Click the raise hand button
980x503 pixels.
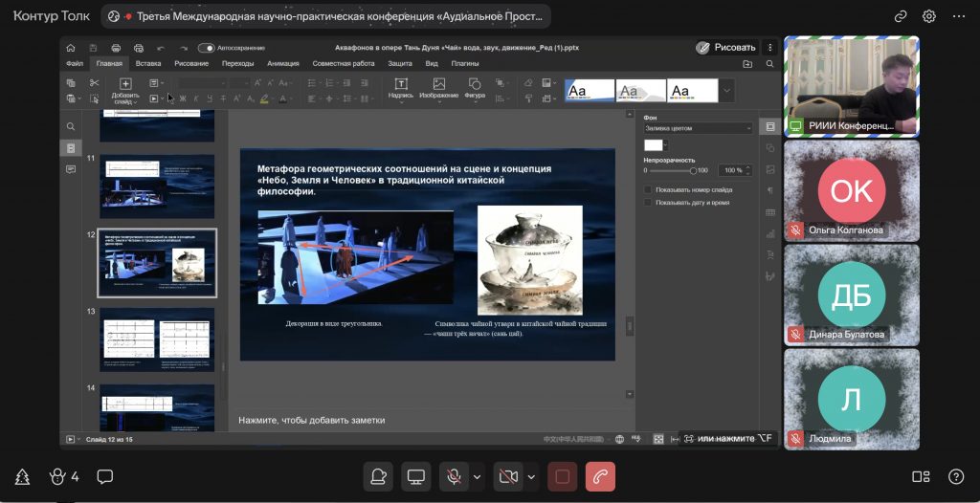click(x=378, y=476)
